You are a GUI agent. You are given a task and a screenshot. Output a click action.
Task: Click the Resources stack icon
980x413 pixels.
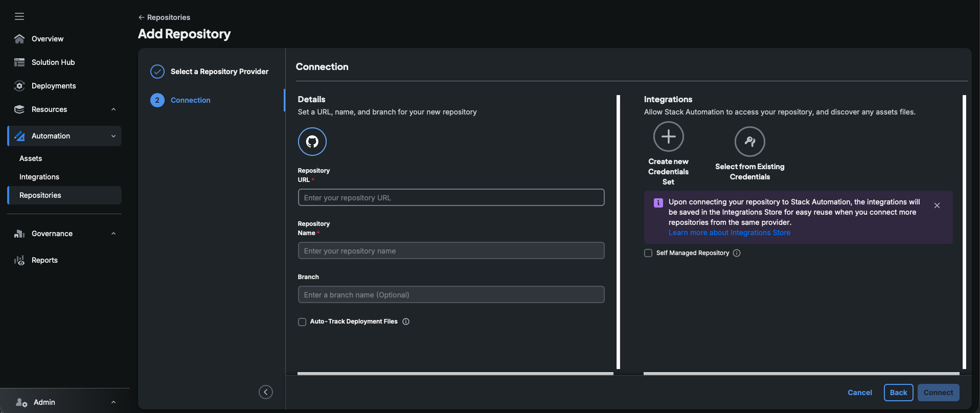tap(19, 109)
